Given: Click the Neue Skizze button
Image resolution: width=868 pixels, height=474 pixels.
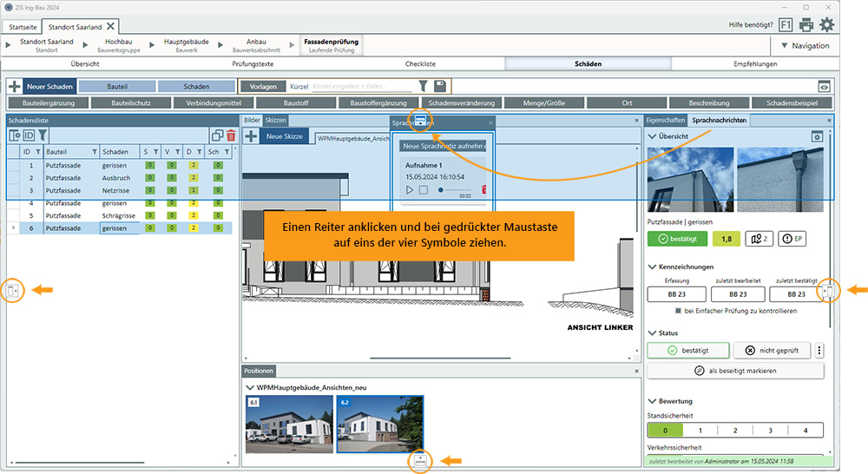Looking at the screenshot, I should [x=284, y=136].
